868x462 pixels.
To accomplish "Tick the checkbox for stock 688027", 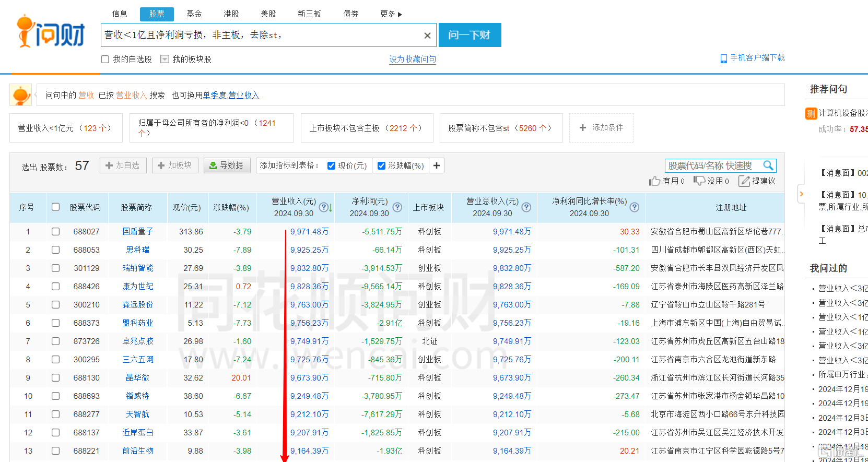I will point(55,232).
